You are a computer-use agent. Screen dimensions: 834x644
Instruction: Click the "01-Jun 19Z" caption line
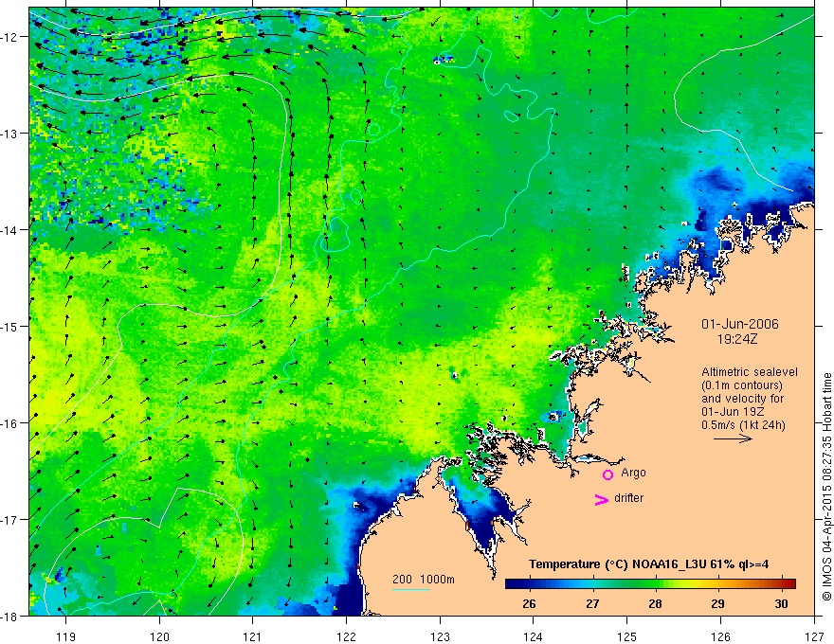click(x=734, y=412)
